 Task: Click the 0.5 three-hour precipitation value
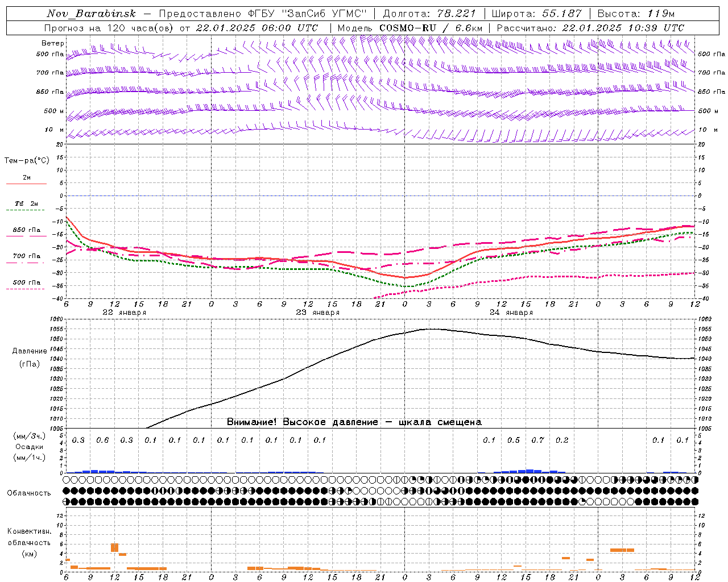click(x=514, y=440)
